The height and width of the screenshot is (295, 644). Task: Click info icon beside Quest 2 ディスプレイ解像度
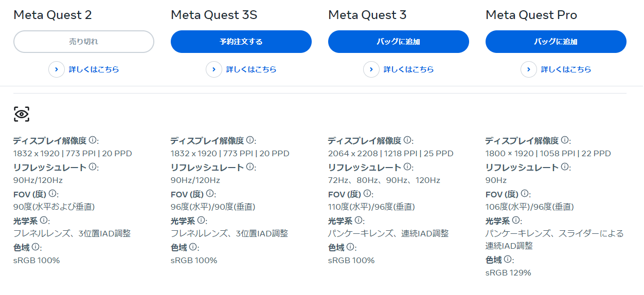[x=93, y=140]
